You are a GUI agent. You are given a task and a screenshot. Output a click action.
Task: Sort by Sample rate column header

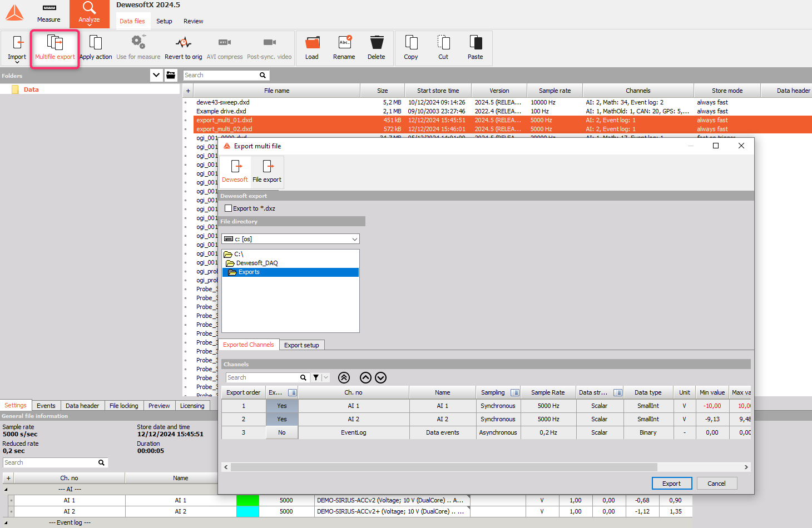coord(555,91)
